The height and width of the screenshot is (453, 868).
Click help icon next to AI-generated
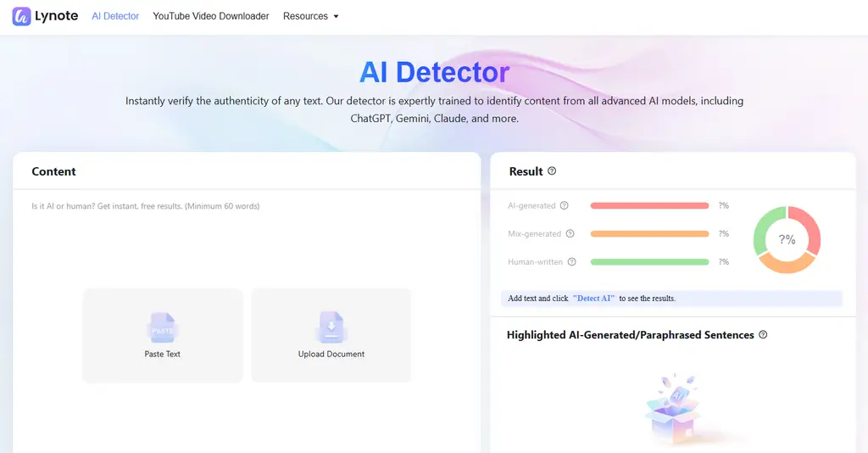click(564, 205)
